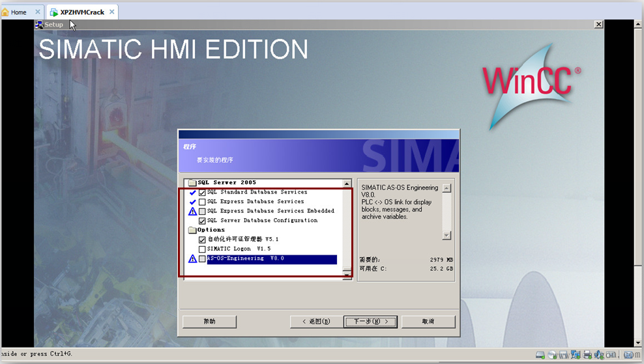Uncheck SQL Server Database Configuration
Image resolution: width=644 pixels, height=364 pixels.
point(202,221)
